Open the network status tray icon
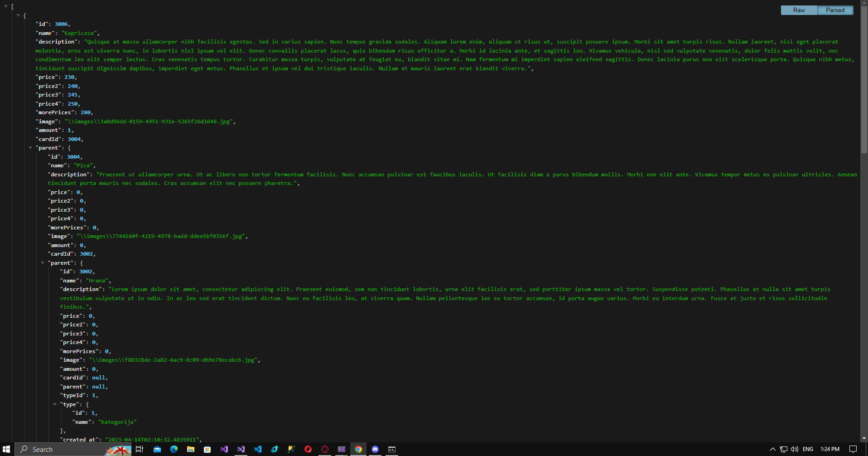Viewport: 868px width, 456px height. [x=784, y=449]
